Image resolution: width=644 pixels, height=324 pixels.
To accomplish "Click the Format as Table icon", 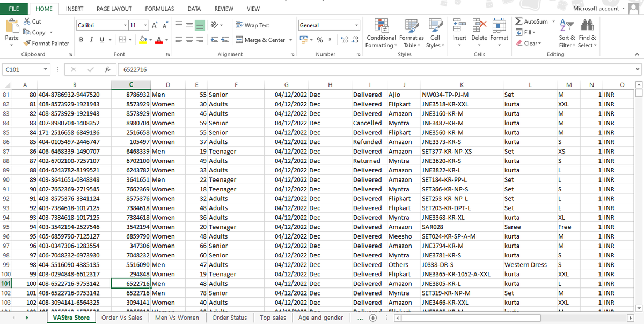I will click(411, 32).
